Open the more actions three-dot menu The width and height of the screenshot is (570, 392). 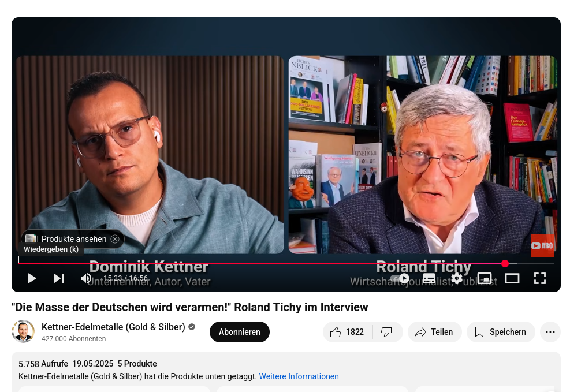tap(550, 332)
